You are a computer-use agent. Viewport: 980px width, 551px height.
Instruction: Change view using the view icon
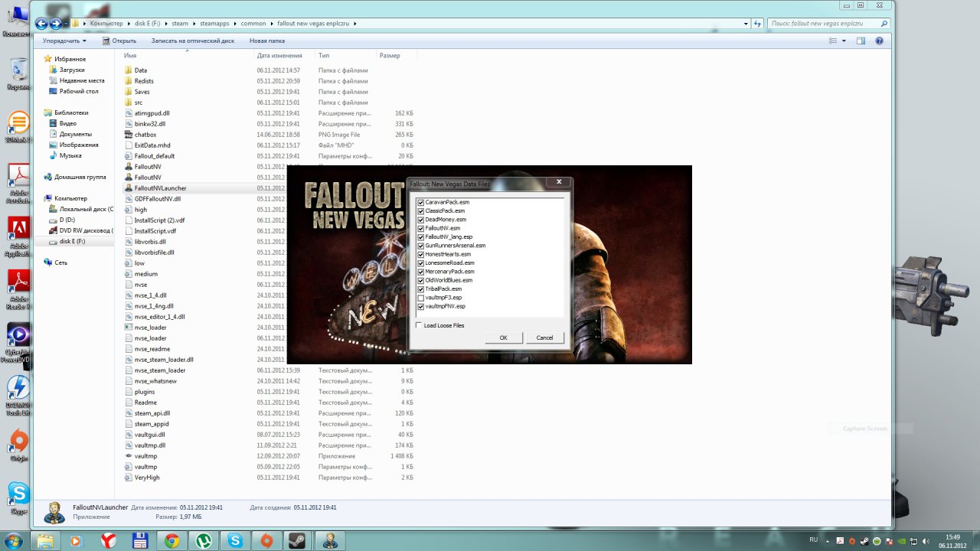click(x=833, y=41)
